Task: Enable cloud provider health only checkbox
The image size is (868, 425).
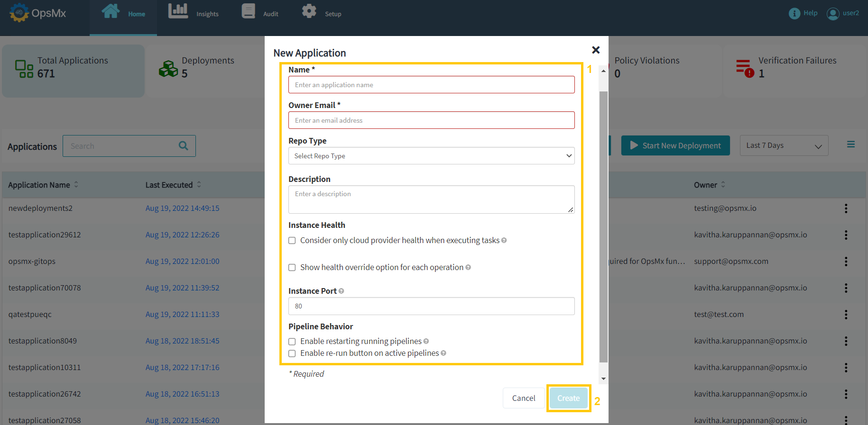Action: [x=292, y=241]
